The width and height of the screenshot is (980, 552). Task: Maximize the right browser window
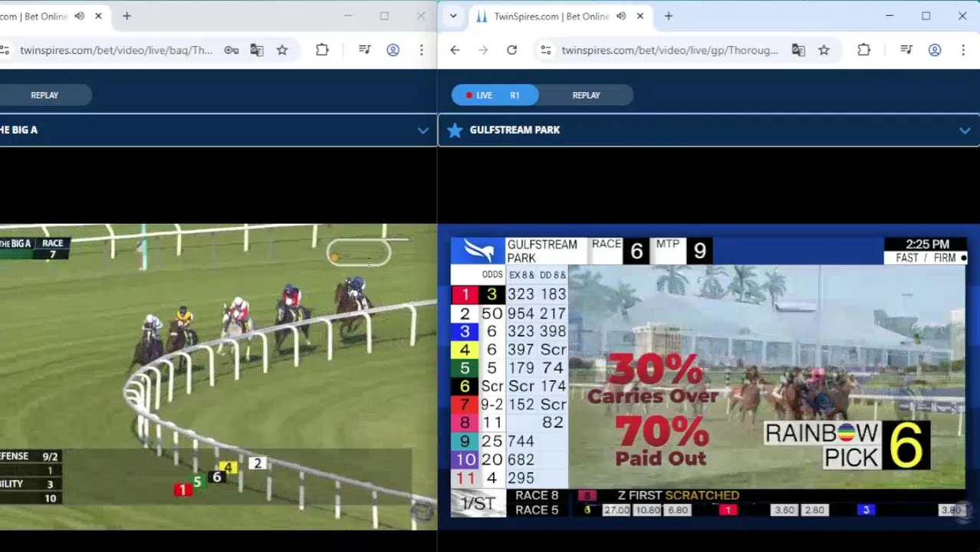coord(926,16)
